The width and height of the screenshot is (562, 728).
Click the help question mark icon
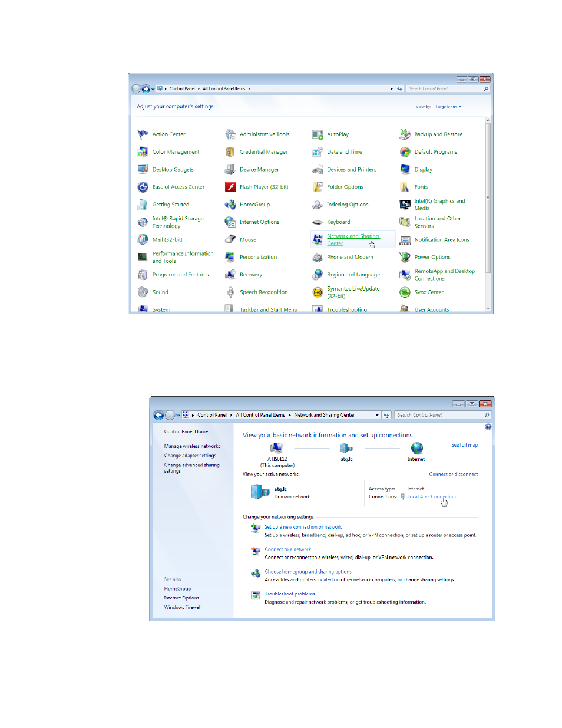(x=488, y=427)
